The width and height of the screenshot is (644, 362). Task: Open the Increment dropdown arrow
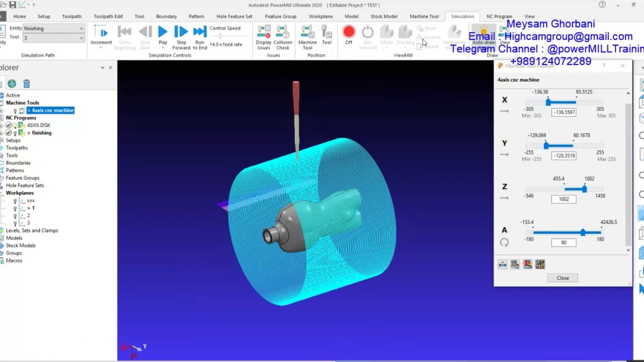[x=101, y=48]
